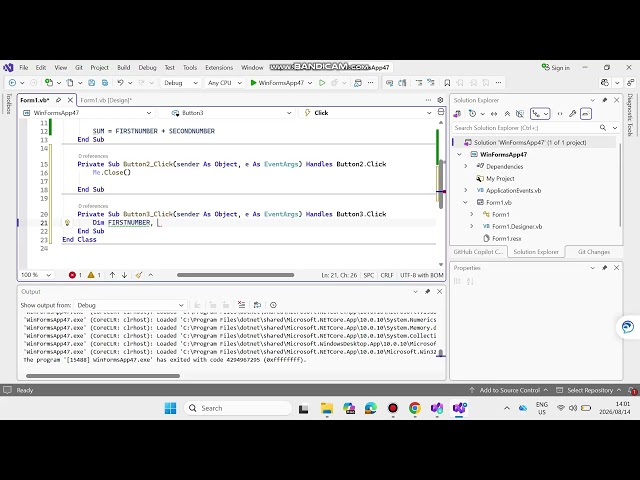Screen dimensions: 640x480
Task: Click the Output window clock timestamp icon
Action: click(273, 305)
